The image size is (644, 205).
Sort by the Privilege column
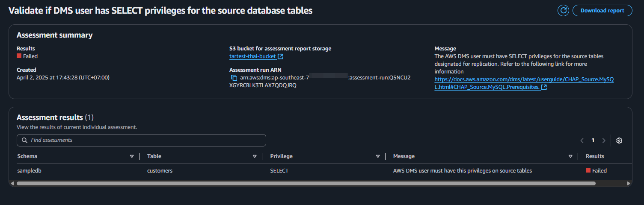tap(378, 156)
